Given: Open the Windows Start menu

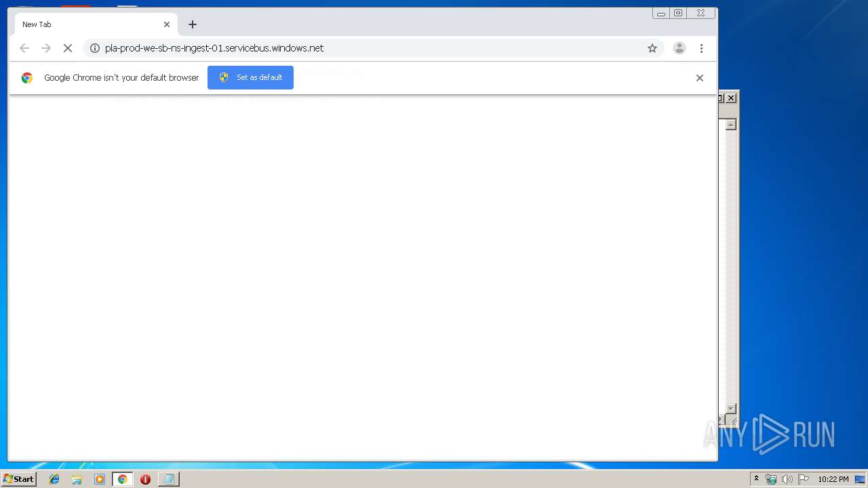Looking at the screenshot, I should pyautogui.click(x=18, y=479).
